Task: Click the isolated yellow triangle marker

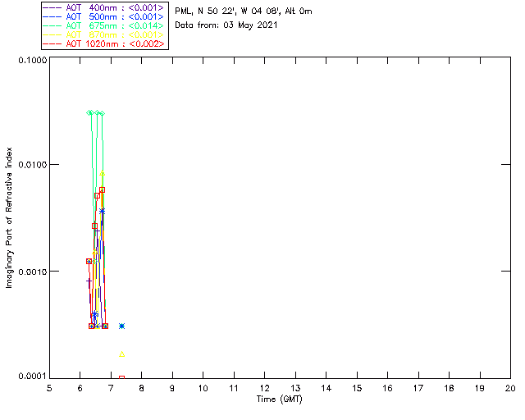Action: click(x=121, y=354)
